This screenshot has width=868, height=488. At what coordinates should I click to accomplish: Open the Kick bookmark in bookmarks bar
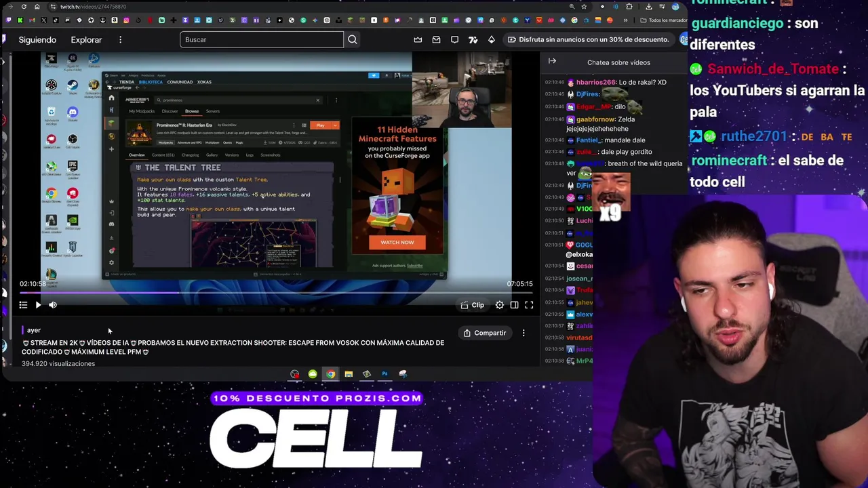20,20
